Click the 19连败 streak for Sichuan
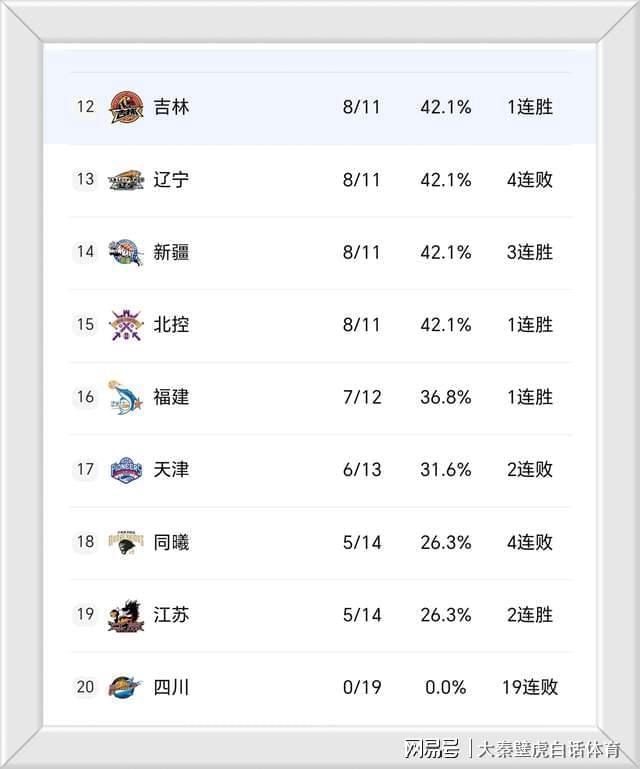Image resolution: width=640 pixels, height=769 pixels. click(x=530, y=688)
